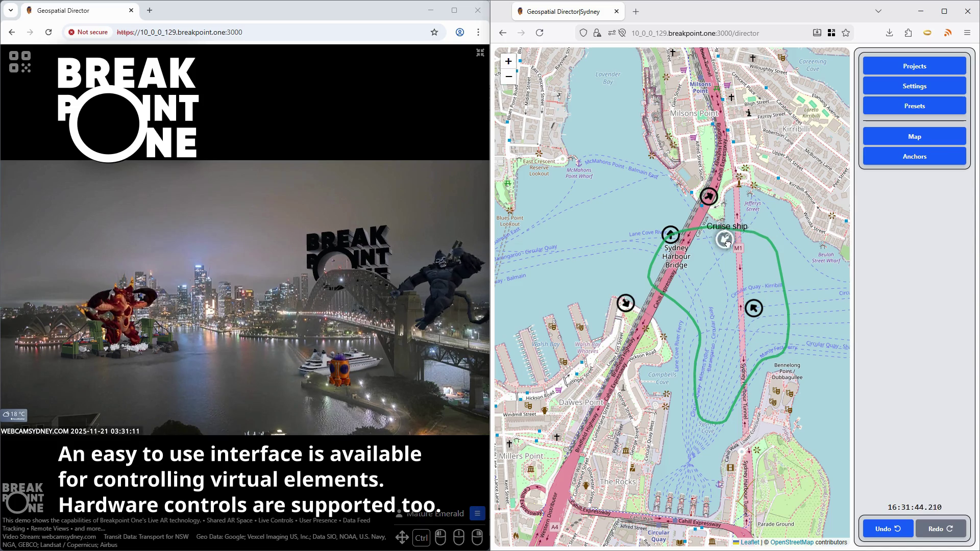Zoom in on the Leaflet map
980x551 pixels.
[508, 62]
